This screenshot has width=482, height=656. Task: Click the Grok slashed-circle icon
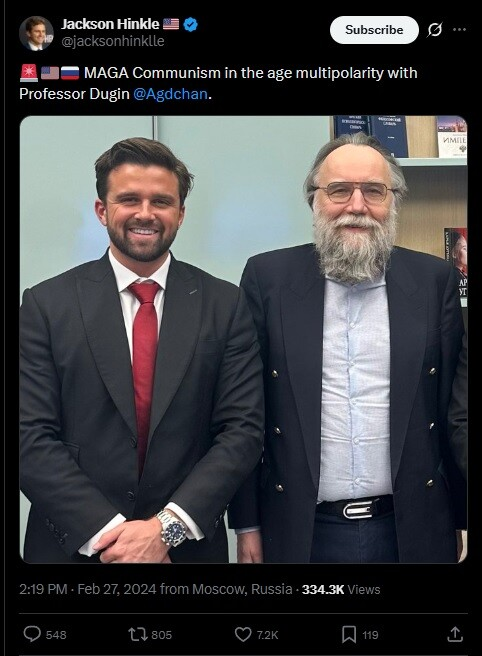pos(435,30)
